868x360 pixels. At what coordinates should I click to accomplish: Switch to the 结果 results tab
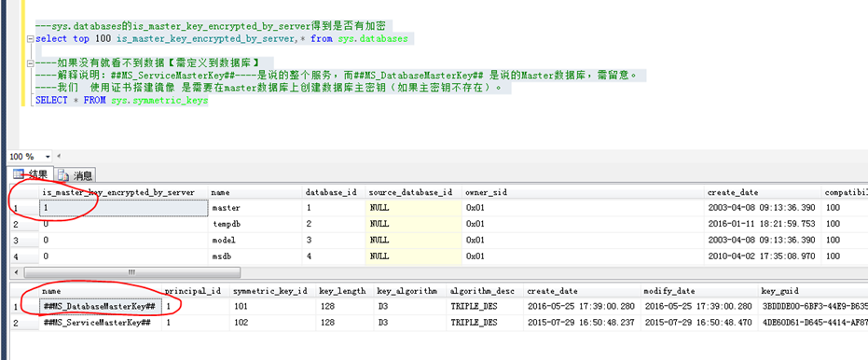(31, 175)
